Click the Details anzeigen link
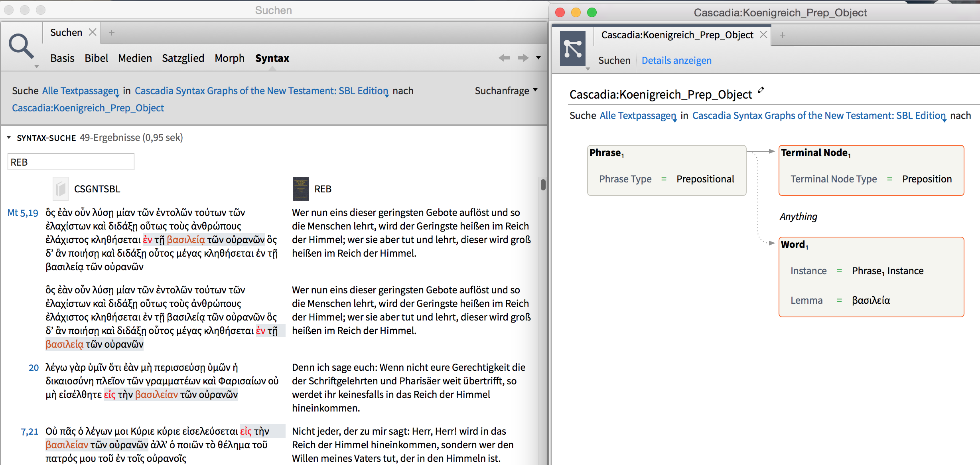Image resolution: width=980 pixels, height=465 pixels. (676, 61)
